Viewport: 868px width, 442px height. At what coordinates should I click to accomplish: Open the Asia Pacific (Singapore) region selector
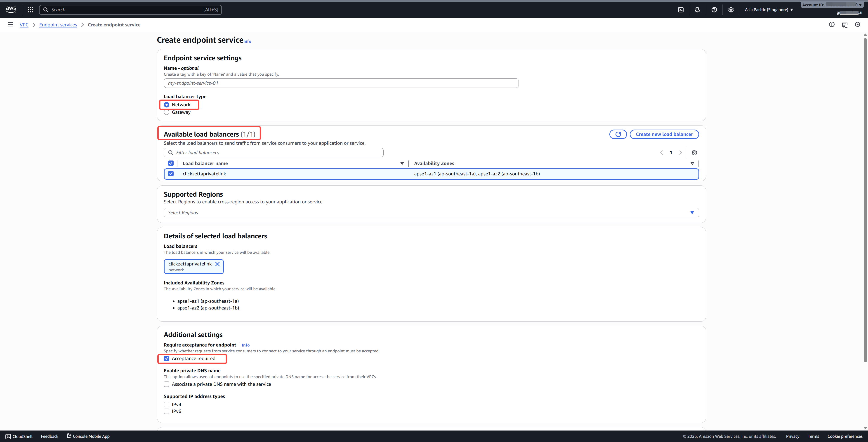pos(768,10)
